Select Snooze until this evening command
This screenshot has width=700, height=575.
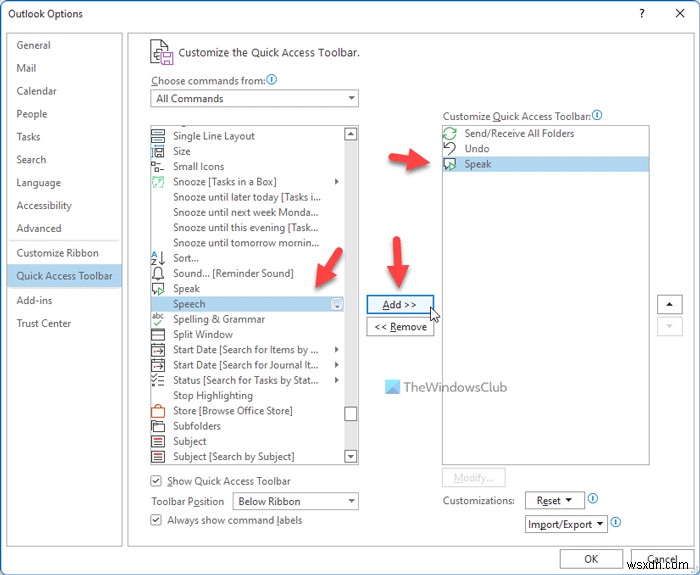(246, 228)
